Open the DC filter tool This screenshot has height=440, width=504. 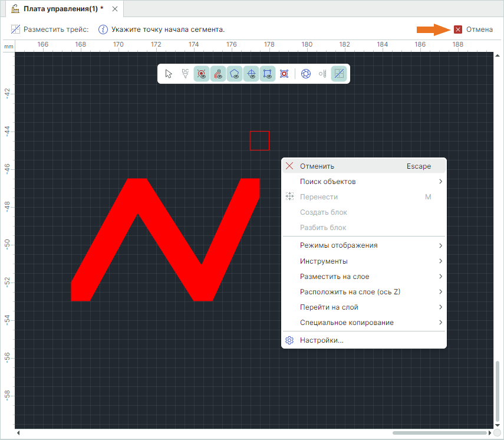185,74
